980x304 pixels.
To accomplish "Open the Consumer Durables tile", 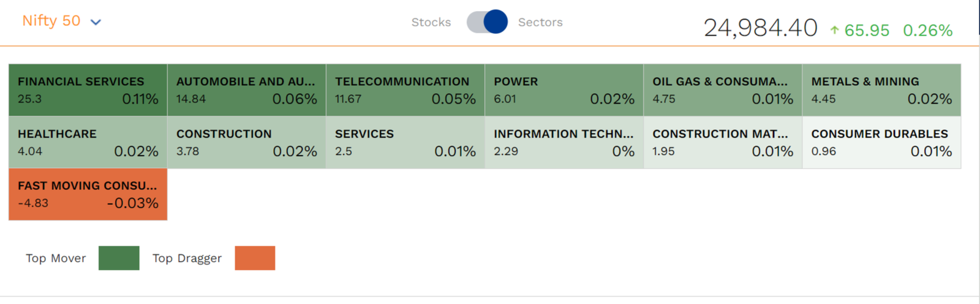I will (881, 142).
